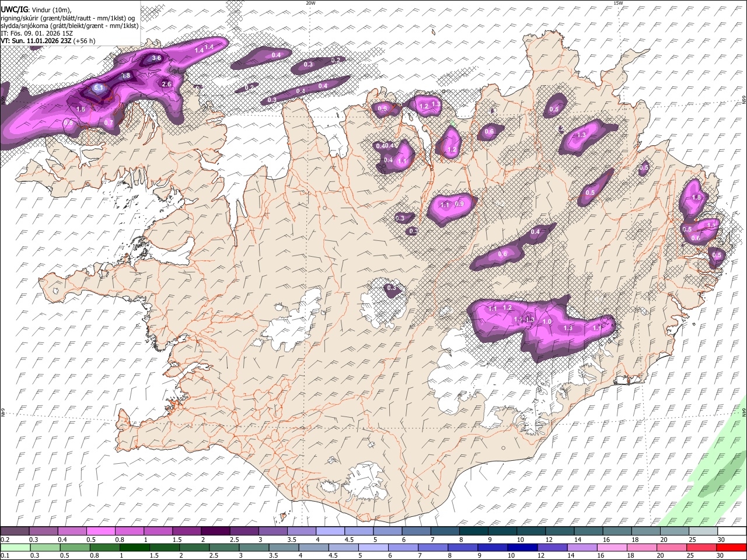Click the 5.1 snowfall peak value
Screen dimensions: 747x560
[99, 88]
